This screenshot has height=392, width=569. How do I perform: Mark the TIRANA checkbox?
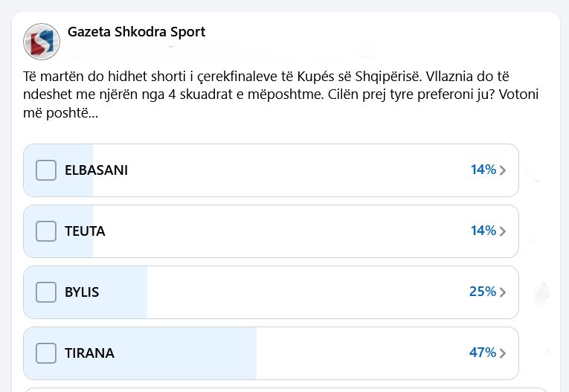point(46,353)
